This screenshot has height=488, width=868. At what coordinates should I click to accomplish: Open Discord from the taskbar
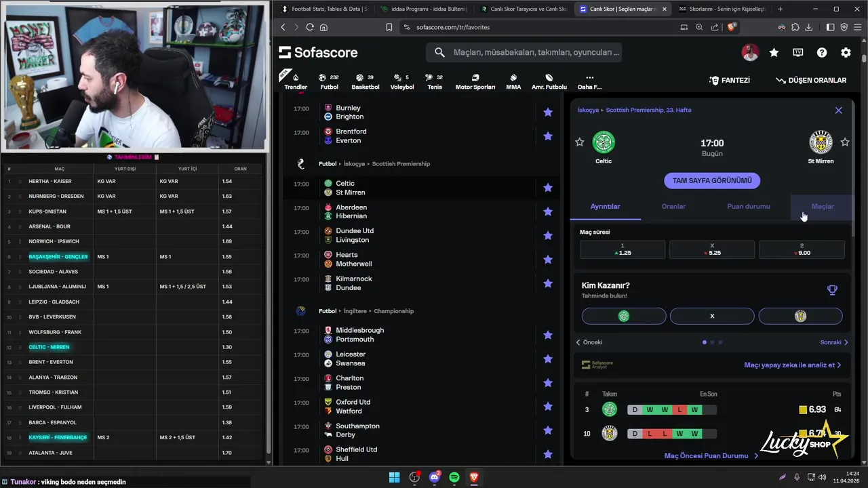pos(435,477)
